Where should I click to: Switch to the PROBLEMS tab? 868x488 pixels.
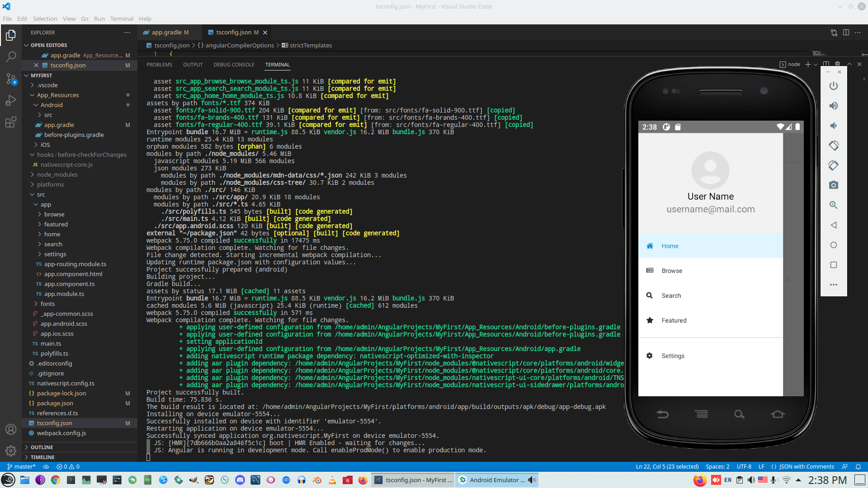coord(159,65)
